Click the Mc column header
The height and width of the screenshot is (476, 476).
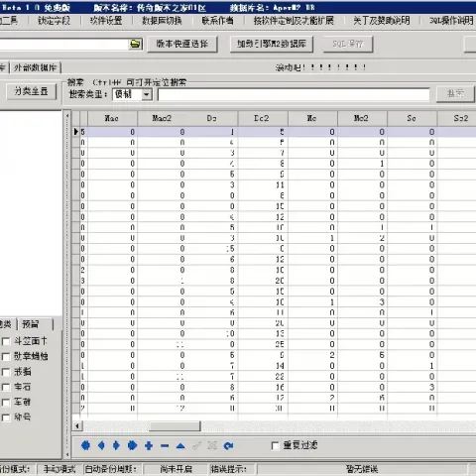pos(312,118)
